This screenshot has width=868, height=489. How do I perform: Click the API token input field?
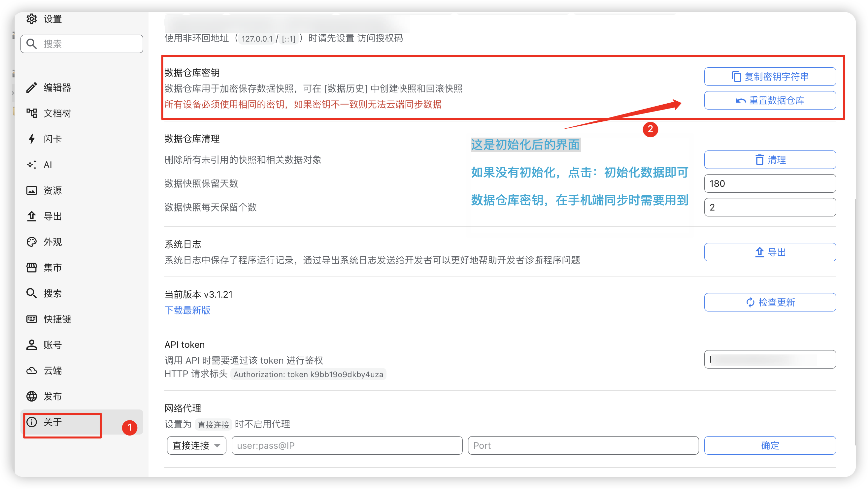click(x=770, y=359)
